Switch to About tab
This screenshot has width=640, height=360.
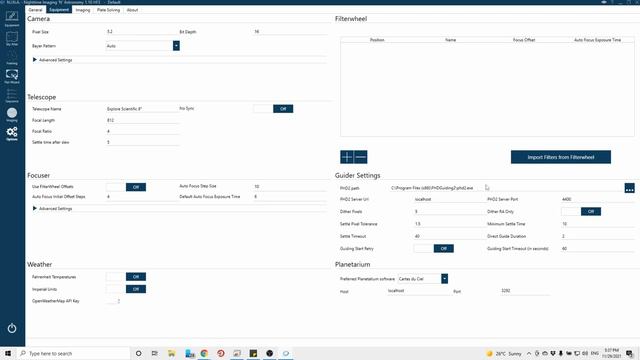click(132, 10)
